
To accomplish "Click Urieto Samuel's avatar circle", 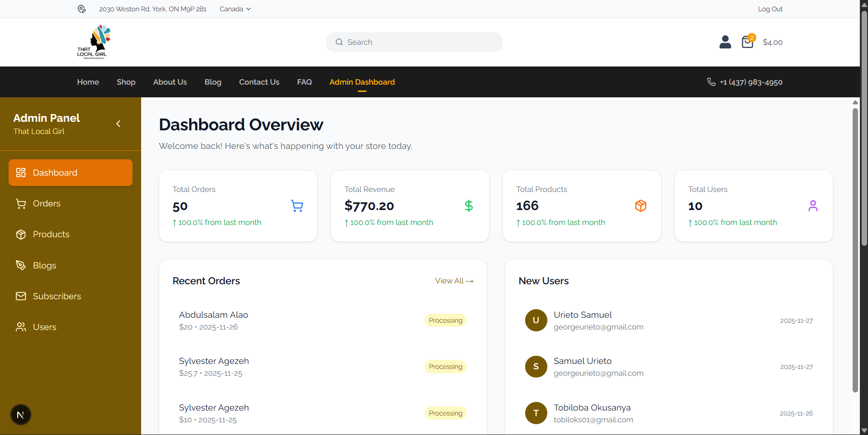I will (x=536, y=320).
